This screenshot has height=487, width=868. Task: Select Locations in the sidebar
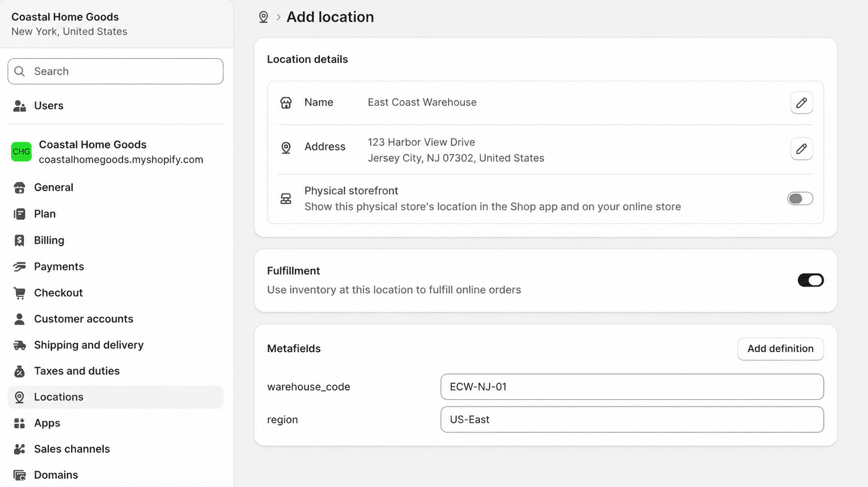115,397
